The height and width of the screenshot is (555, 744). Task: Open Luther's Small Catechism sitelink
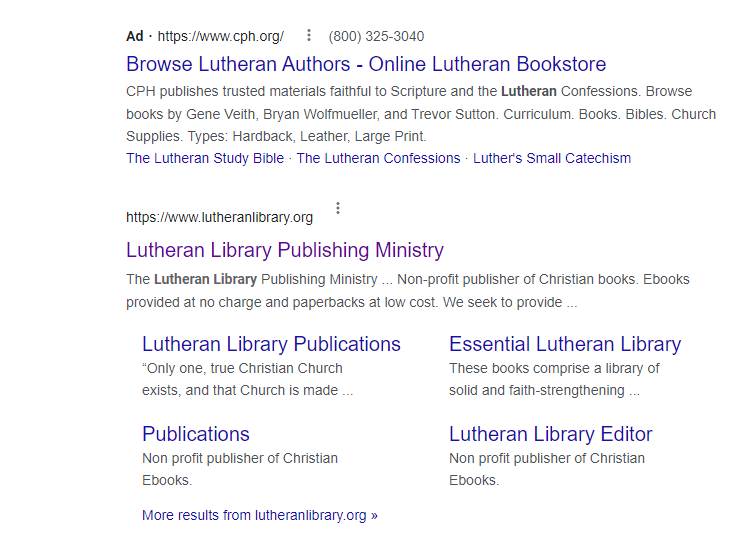(x=552, y=158)
